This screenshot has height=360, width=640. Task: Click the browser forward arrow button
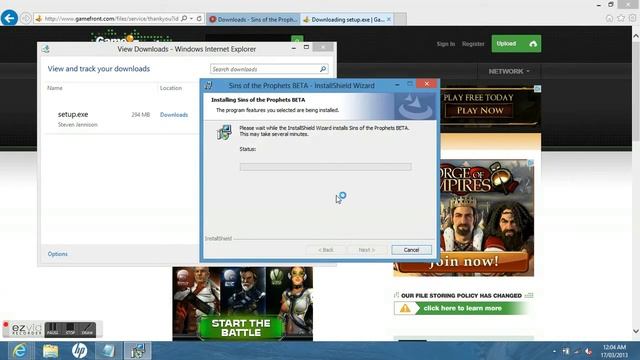[x=26, y=19]
